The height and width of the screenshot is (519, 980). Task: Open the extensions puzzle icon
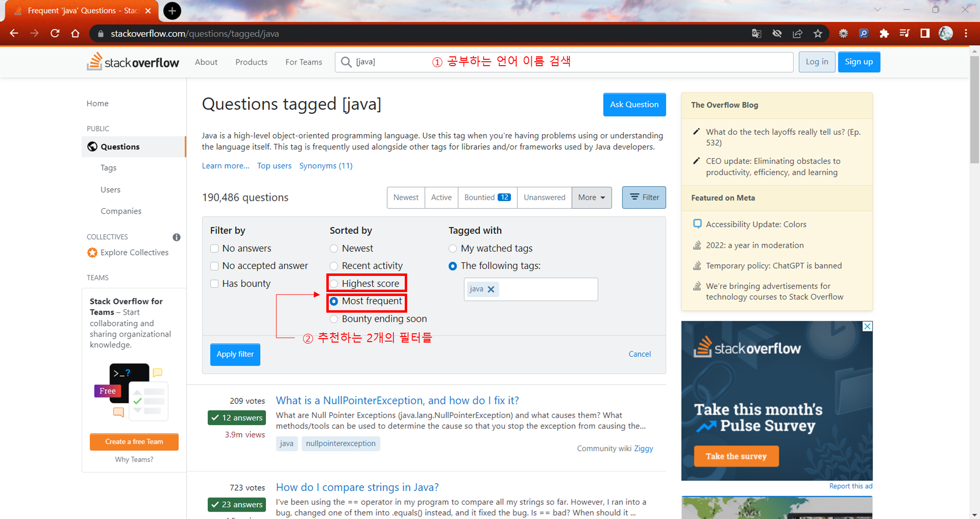(x=884, y=33)
